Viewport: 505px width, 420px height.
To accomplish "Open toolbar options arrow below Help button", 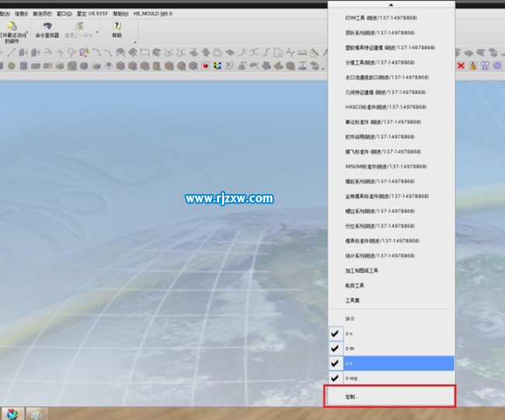I will 135,42.
